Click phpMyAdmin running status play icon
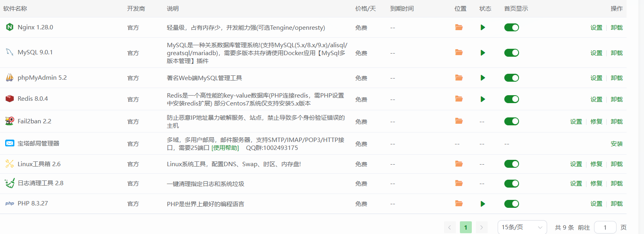 [483, 78]
